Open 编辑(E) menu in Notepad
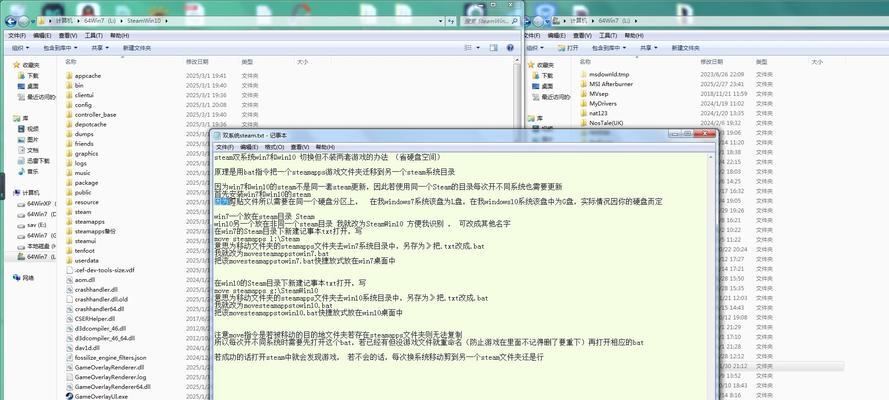Viewport: 889px width, 400px height. (249, 147)
